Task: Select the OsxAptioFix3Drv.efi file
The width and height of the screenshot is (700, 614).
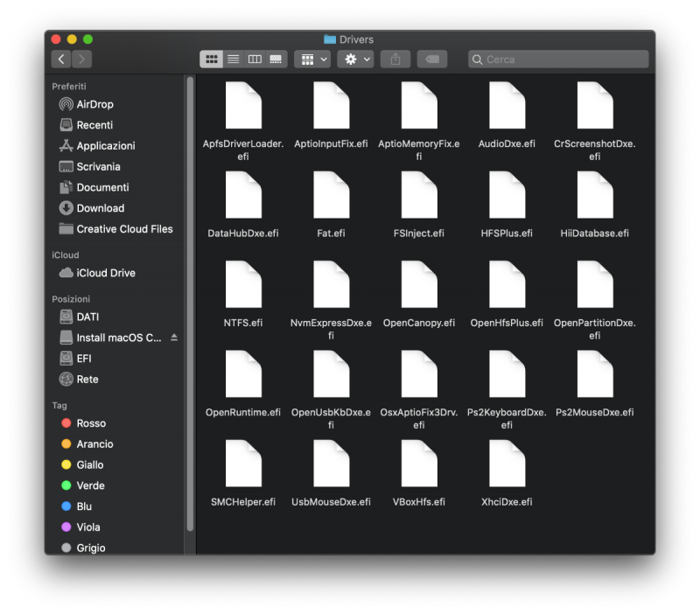Action: pyautogui.click(x=419, y=390)
